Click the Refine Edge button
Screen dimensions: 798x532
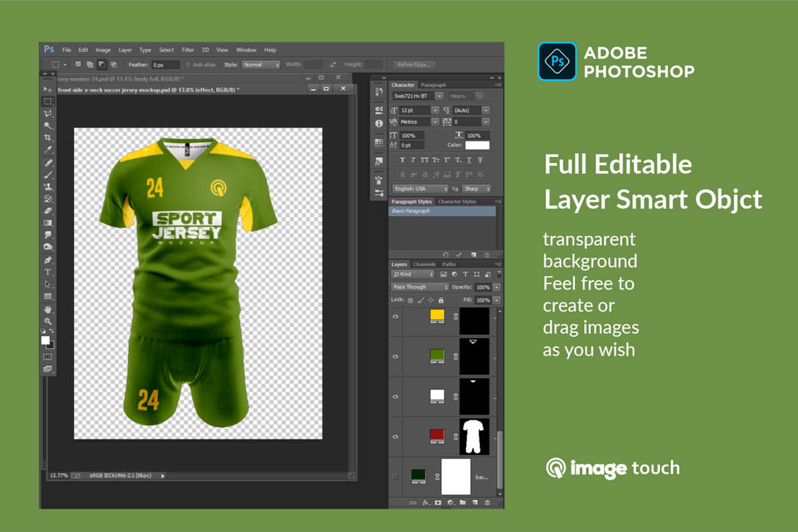coord(414,65)
